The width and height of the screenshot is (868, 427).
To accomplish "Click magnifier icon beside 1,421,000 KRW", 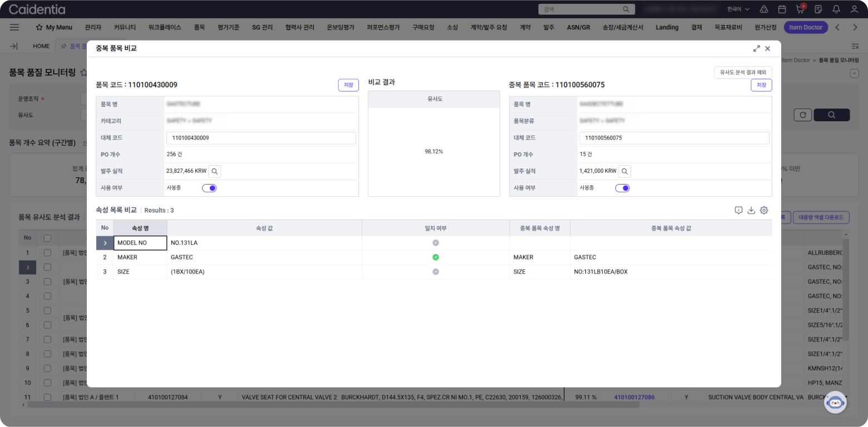I will point(625,171).
